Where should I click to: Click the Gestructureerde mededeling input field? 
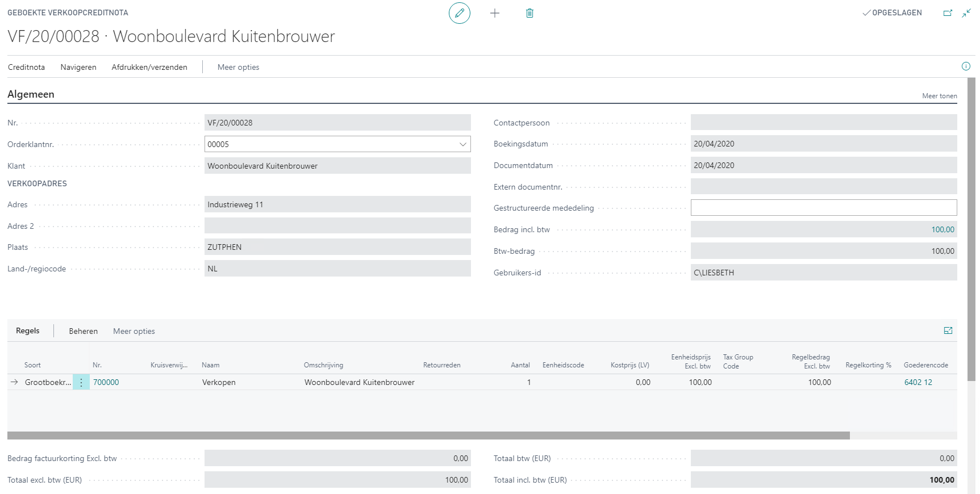(823, 208)
